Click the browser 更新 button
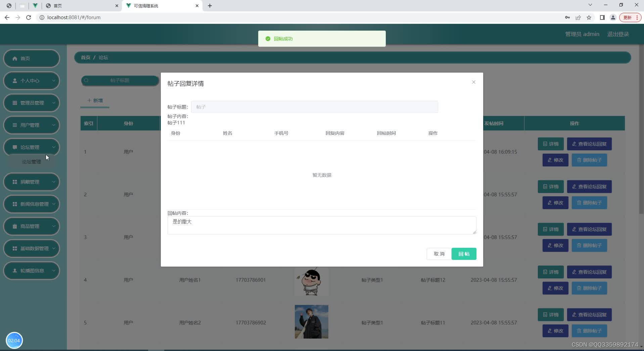644x351 pixels. pyautogui.click(x=630, y=17)
